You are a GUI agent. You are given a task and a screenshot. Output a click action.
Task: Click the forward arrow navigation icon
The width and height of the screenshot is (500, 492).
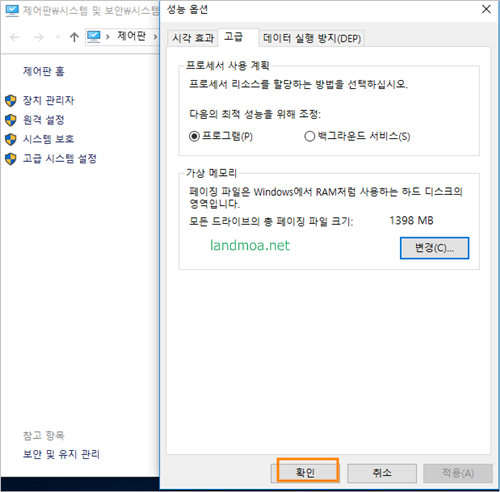pyautogui.click(x=39, y=37)
